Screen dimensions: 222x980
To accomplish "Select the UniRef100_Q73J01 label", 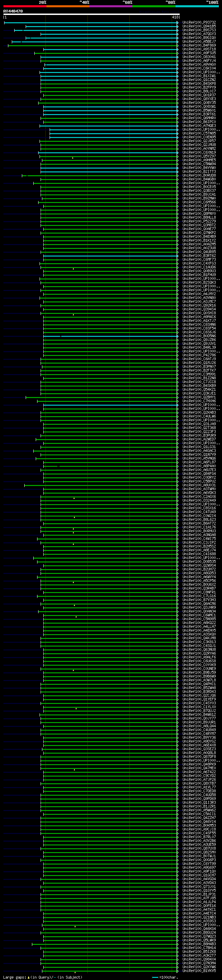I will point(199,886).
